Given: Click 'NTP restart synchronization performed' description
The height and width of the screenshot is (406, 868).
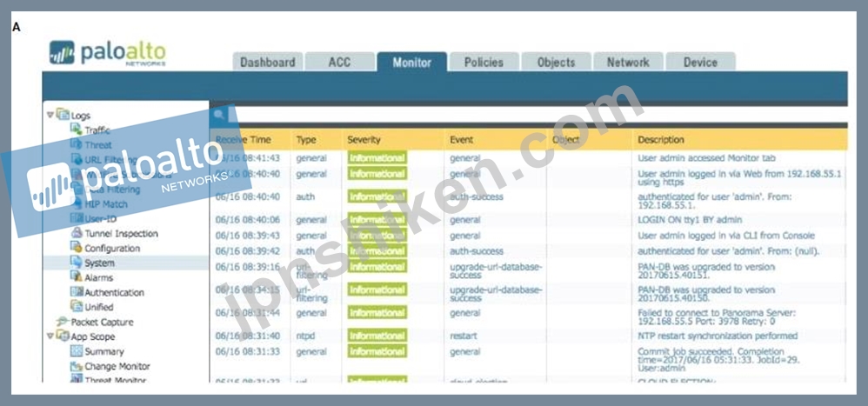Looking at the screenshot, I should tap(718, 336).
